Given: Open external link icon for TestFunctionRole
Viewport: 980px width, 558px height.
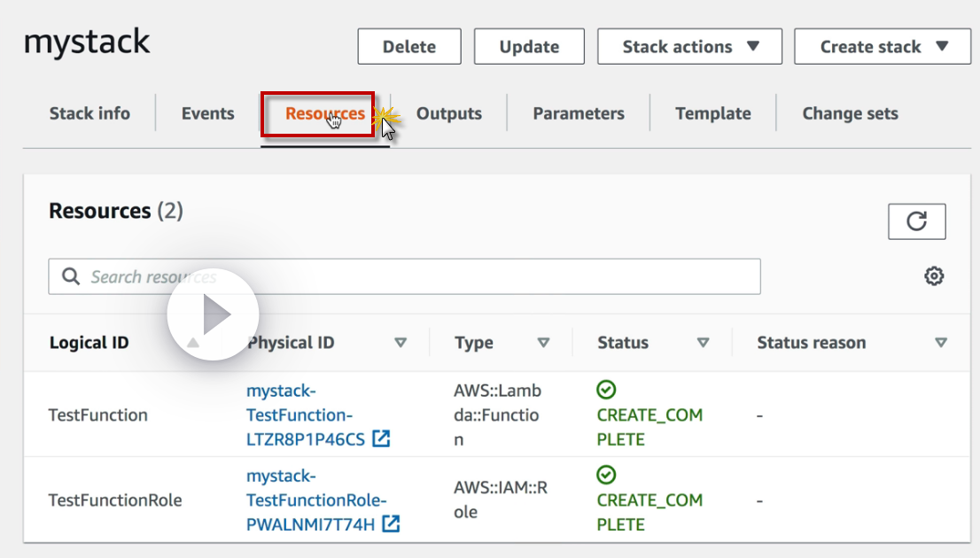Looking at the screenshot, I should click(391, 524).
